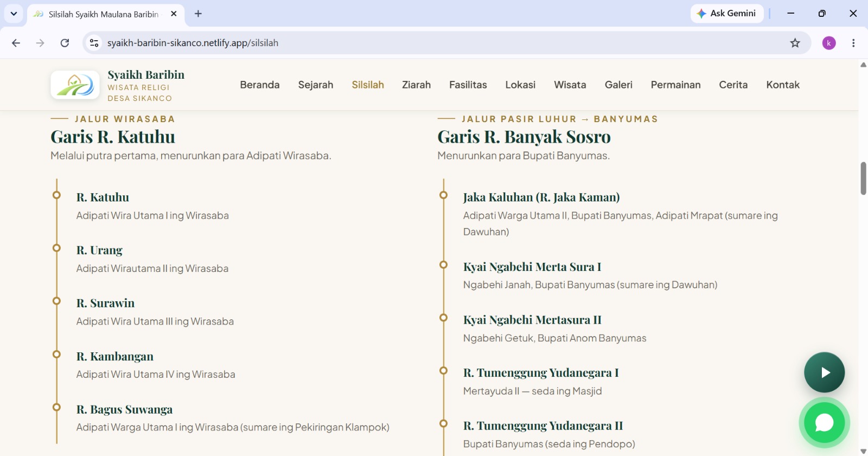Image resolution: width=868 pixels, height=456 pixels.
Task: Click the JALUR WIRASABA label
Action: point(125,119)
